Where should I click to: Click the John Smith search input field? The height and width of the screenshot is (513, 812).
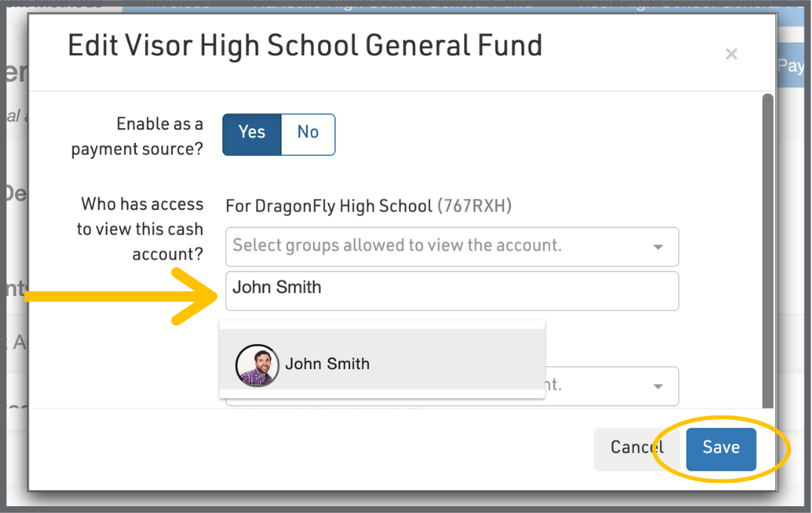coord(451,291)
